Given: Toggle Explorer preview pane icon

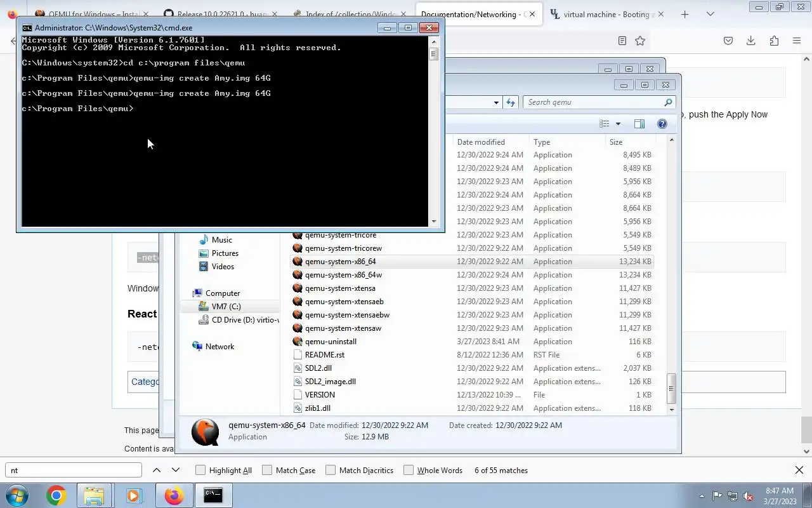Looking at the screenshot, I should point(639,124).
